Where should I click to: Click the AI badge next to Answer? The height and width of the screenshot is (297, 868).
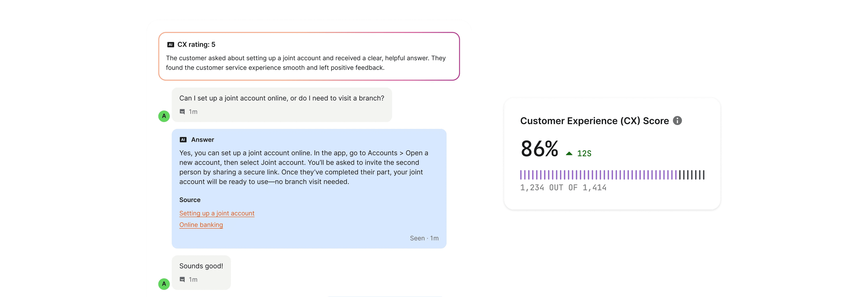[x=183, y=140]
